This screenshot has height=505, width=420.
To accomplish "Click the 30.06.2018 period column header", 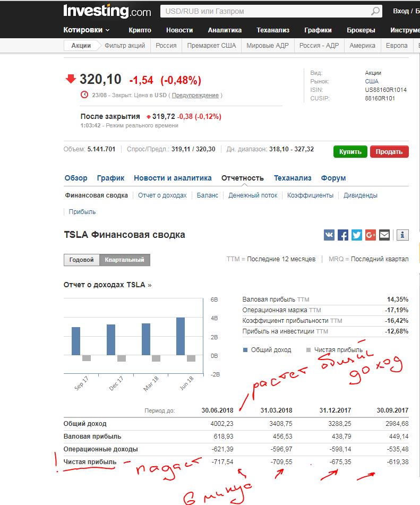I will [x=217, y=410].
